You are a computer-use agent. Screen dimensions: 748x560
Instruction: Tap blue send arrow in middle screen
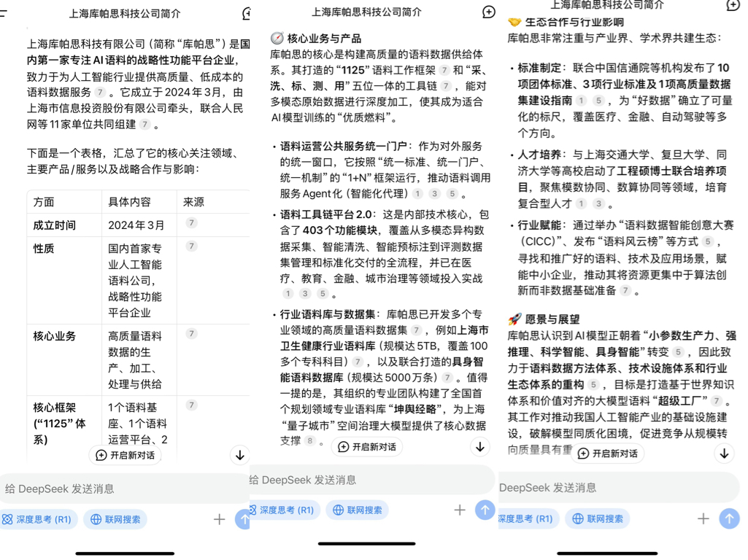click(485, 510)
